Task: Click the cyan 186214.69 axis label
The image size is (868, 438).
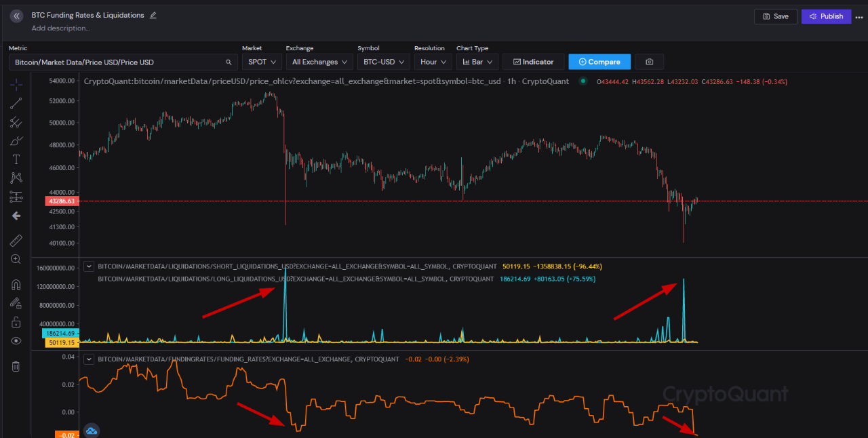Action: tap(60, 334)
